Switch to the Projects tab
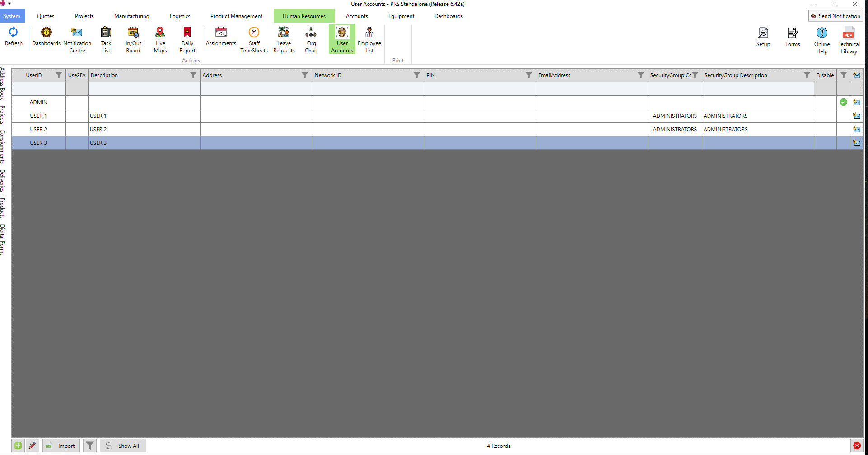The height and width of the screenshot is (455, 868). 84,16
